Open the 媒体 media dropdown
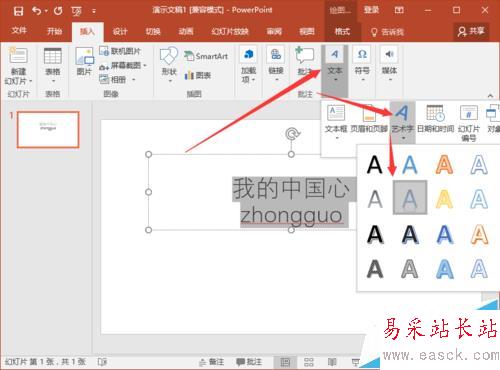500x370 pixels. 389,65
